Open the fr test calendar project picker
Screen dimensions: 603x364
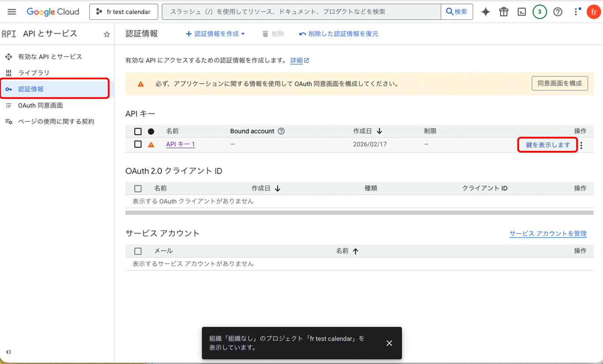[x=124, y=12]
